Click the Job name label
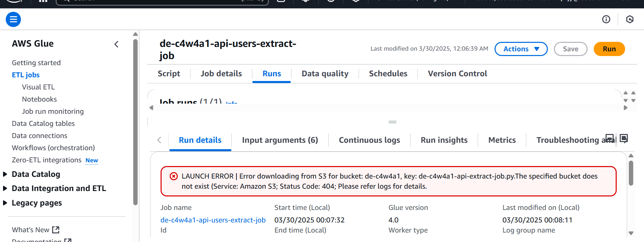644x242 pixels. (176, 208)
